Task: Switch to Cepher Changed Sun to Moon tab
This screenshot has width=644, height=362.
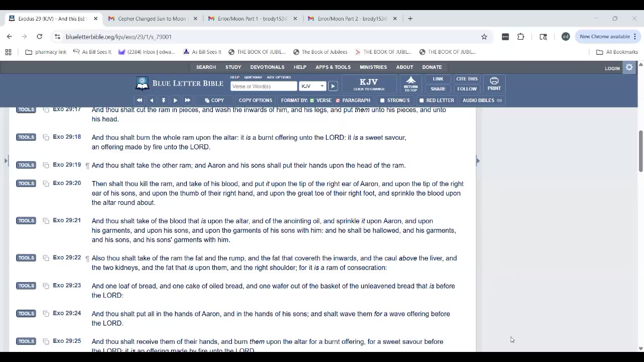Action: coord(152,19)
